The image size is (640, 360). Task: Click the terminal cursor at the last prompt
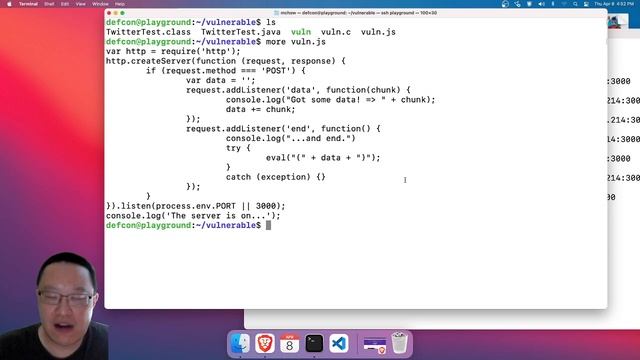[268, 225]
